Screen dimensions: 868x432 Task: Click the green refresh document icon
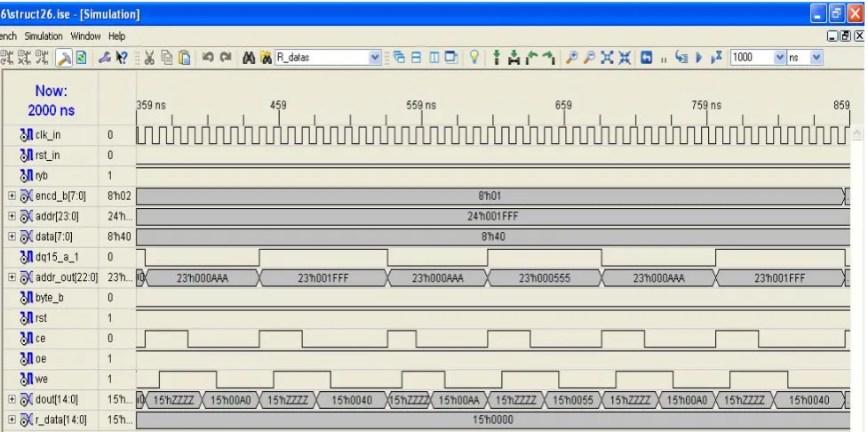point(81,58)
